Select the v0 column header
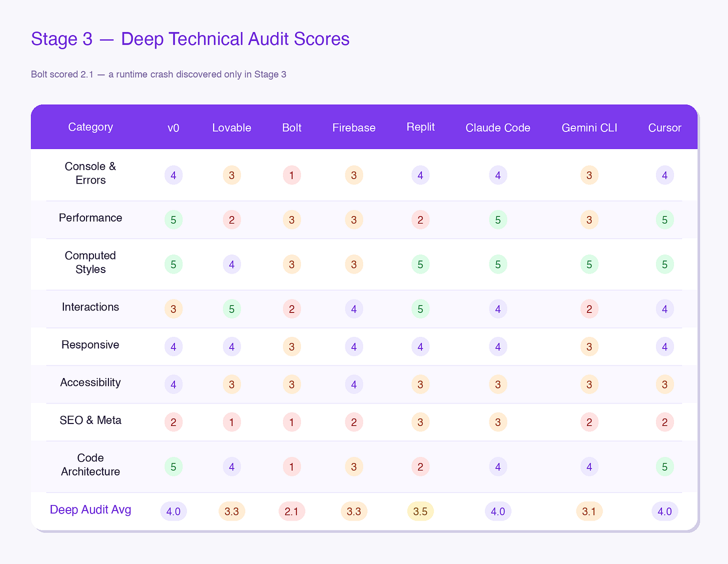This screenshot has width=728, height=564. 173,128
